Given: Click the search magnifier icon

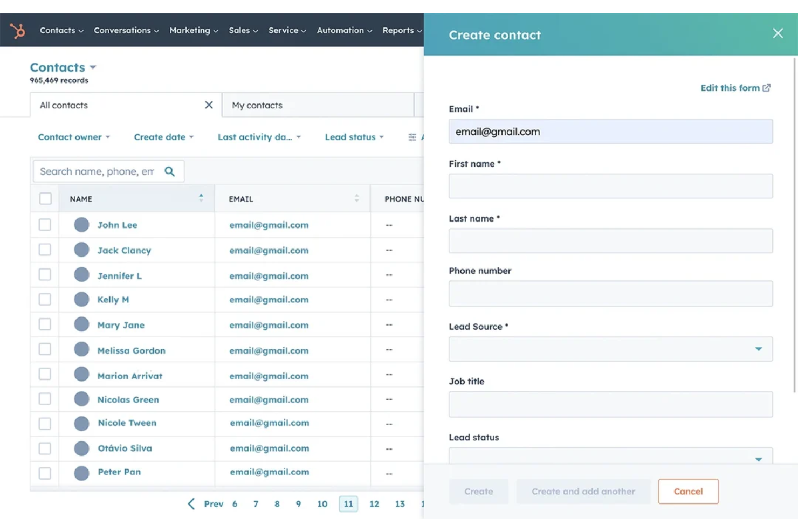Looking at the screenshot, I should click(x=169, y=171).
